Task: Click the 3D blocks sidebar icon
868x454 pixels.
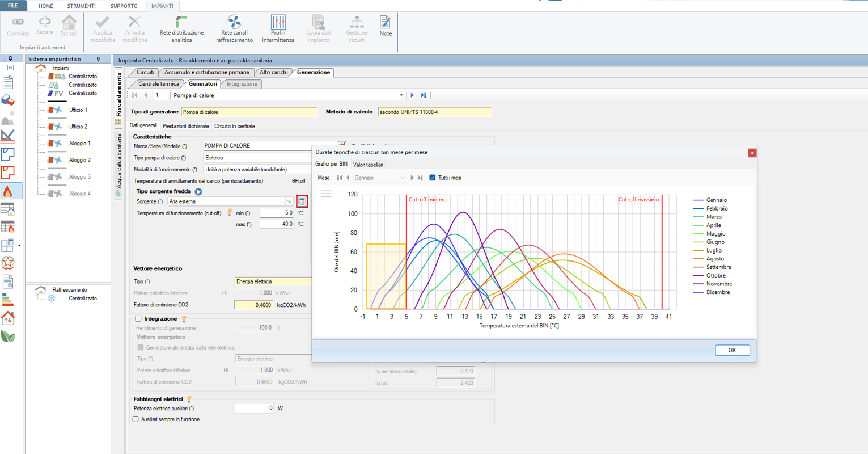Action: (x=8, y=100)
